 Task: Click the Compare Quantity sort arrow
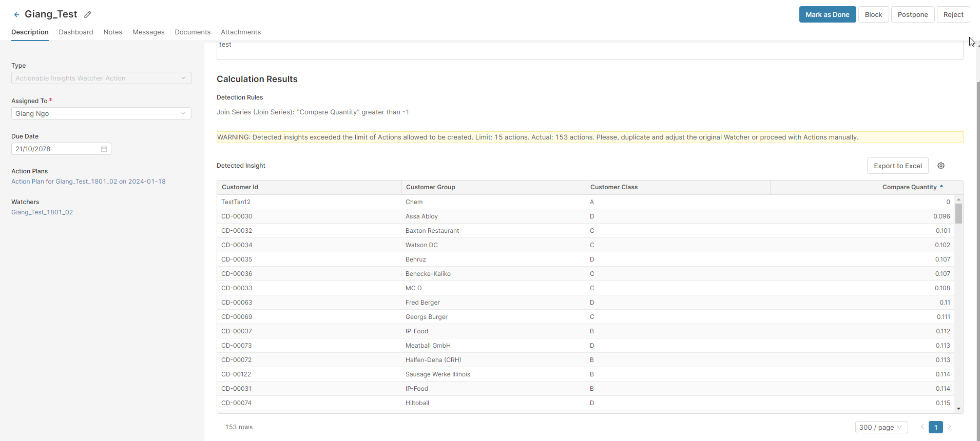[x=941, y=187]
